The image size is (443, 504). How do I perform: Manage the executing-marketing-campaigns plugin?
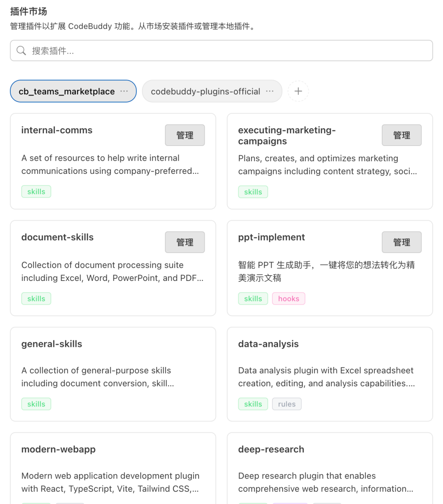[x=402, y=135]
